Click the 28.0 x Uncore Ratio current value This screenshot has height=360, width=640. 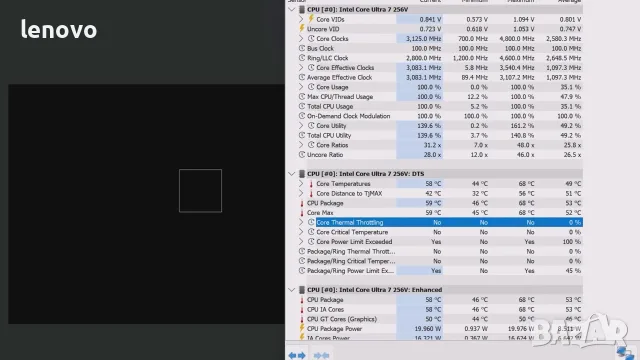click(432, 155)
